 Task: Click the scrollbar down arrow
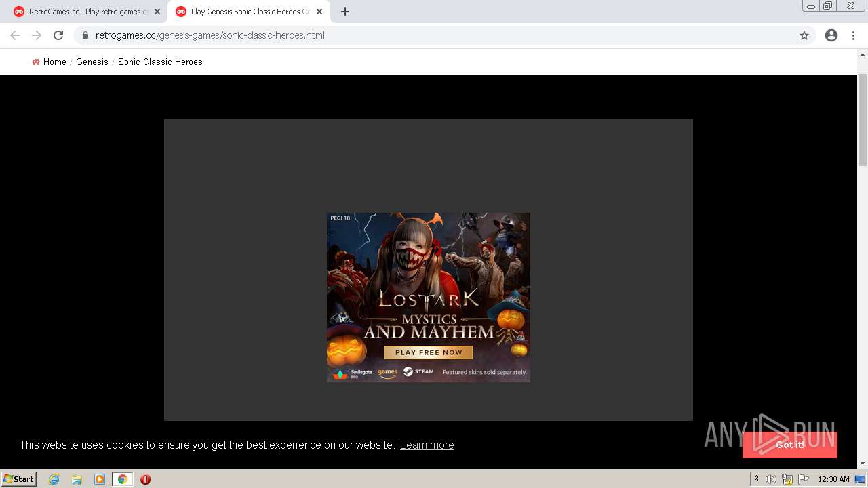coord(863,464)
